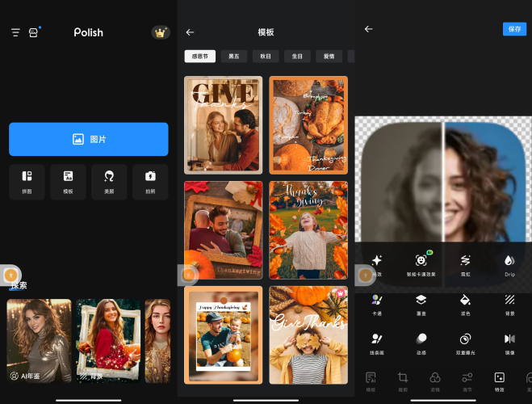Select the 霓虹 neon effect
This screenshot has height=404, width=532.
click(x=466, y=264)
